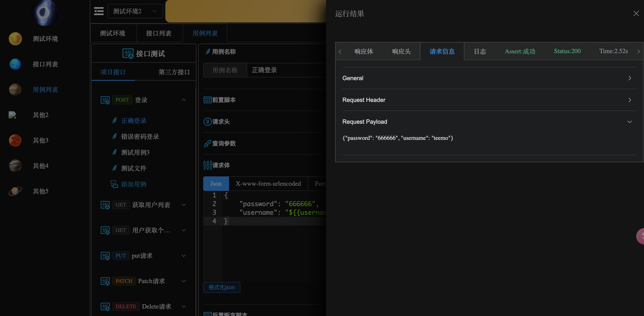Click feather icon beside 错误密码登录

tap(115, 137)
